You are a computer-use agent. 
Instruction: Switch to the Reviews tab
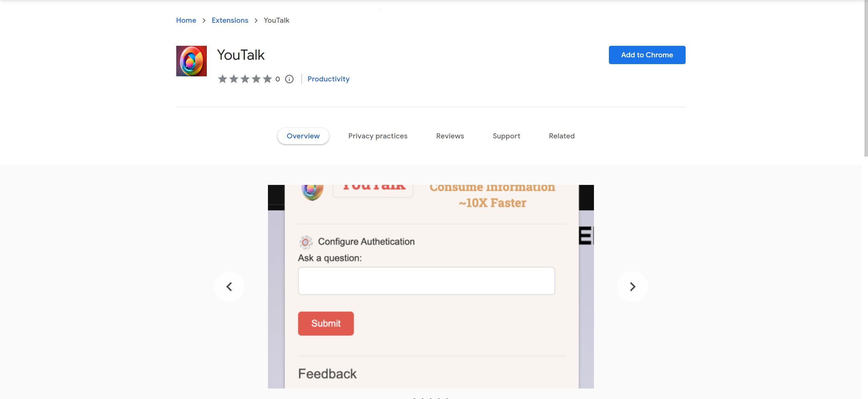point(450,136)
